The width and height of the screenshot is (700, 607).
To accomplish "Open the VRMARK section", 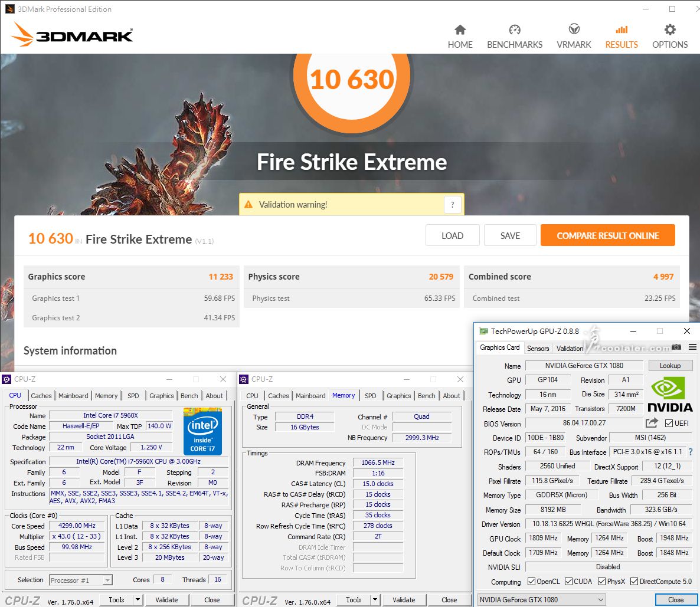I will point(574,37).
